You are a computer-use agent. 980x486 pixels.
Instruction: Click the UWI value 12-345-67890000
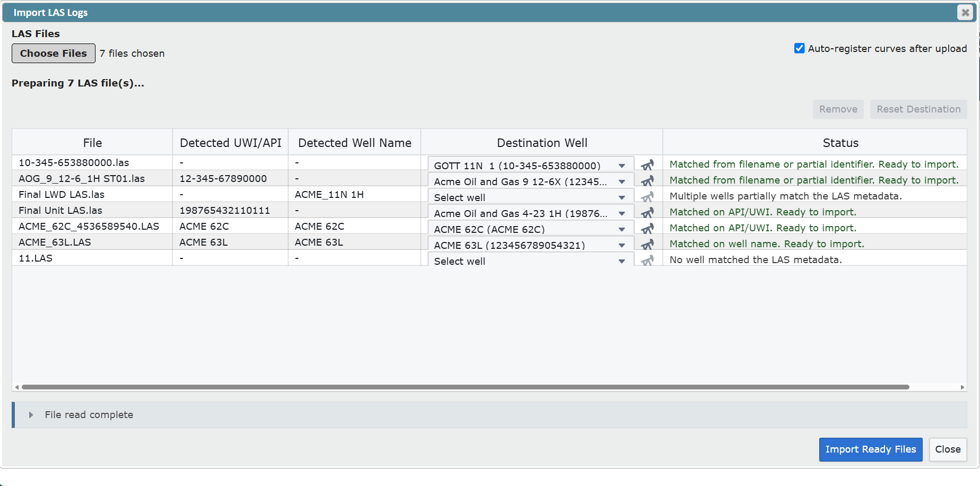tap(223, 179)
